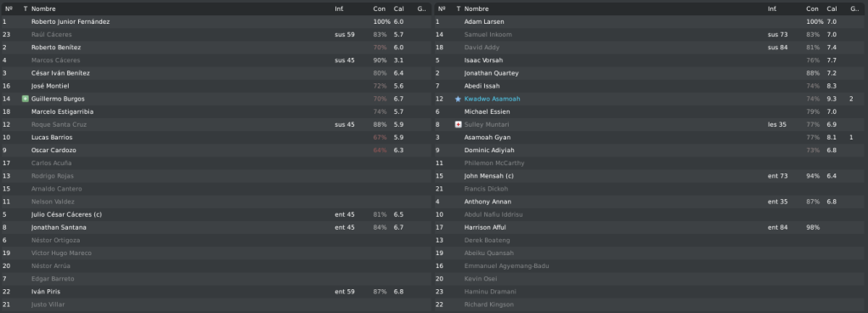Click green substitution icon beside Guillermo Burgos
Screen dimensions: 868x313
pyautogui.click(x=25, y=99)
